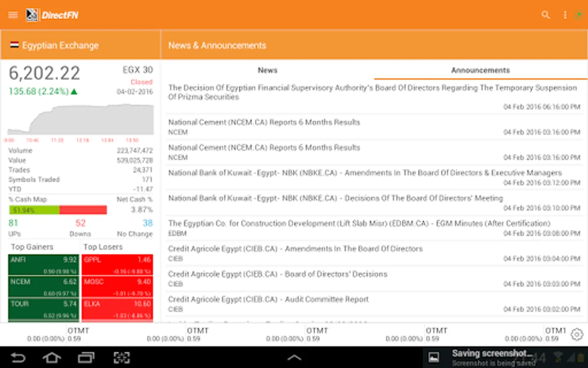Open the Android recent apps button

click(x=86, y=358)
